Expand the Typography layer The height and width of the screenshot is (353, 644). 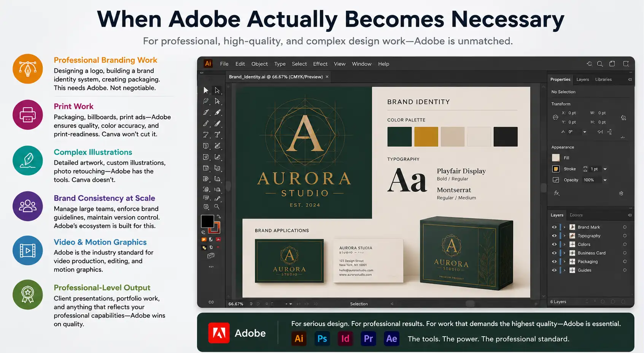pos(564,236)
